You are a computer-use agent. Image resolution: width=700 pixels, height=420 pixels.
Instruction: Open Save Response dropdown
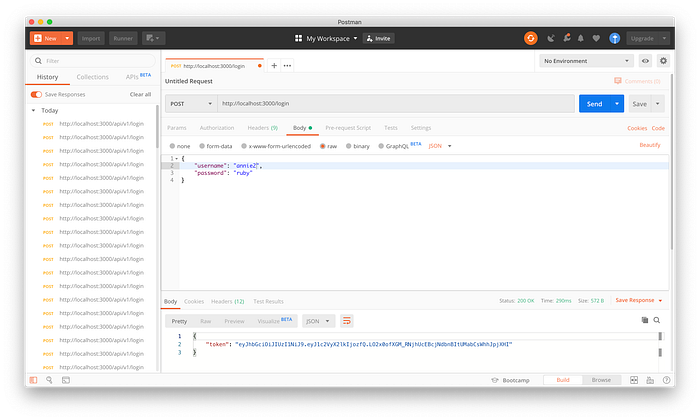coord(638,300)
